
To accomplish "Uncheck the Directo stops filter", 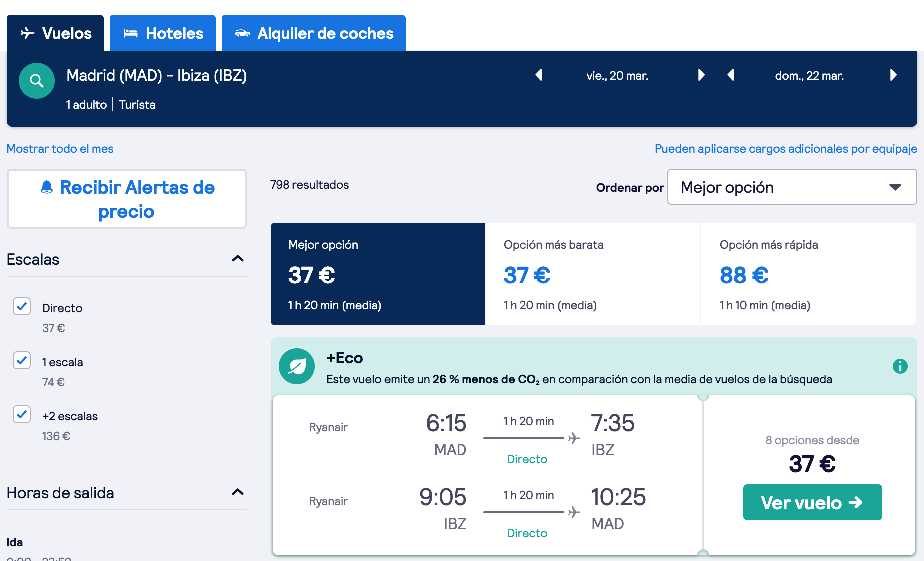I will (22, 306).
